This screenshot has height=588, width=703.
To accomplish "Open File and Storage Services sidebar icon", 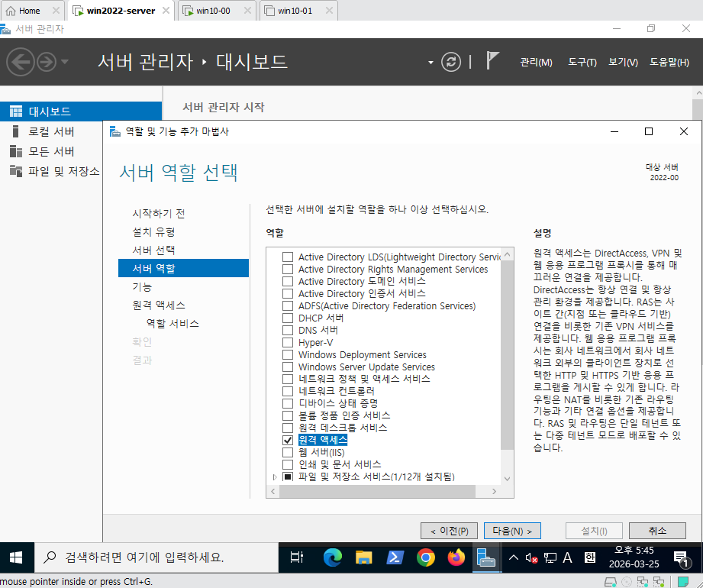I will click(x=16, y=171).
